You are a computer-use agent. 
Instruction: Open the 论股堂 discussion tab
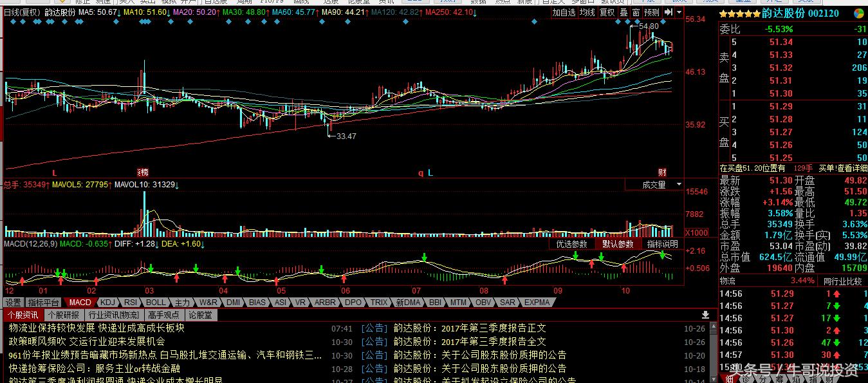pyautogui.click(x=200, y=315)
